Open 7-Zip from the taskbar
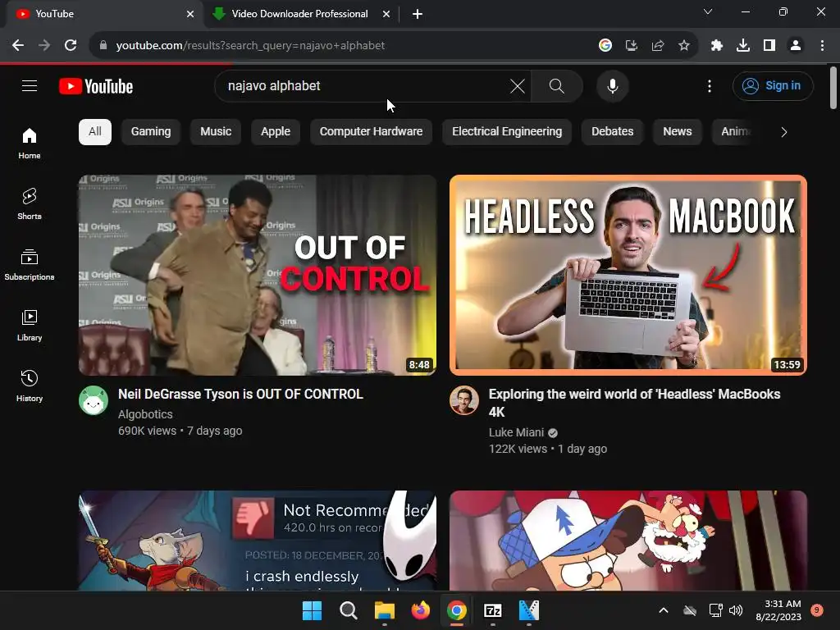Image resolution: width=840 pixels, height=630 pixels. click(492, 610)
